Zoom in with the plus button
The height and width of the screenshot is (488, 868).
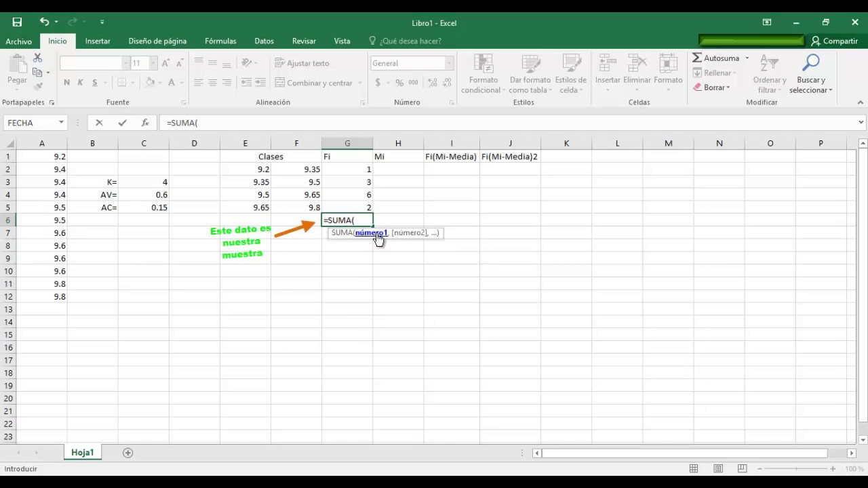(x=833, y=469)
